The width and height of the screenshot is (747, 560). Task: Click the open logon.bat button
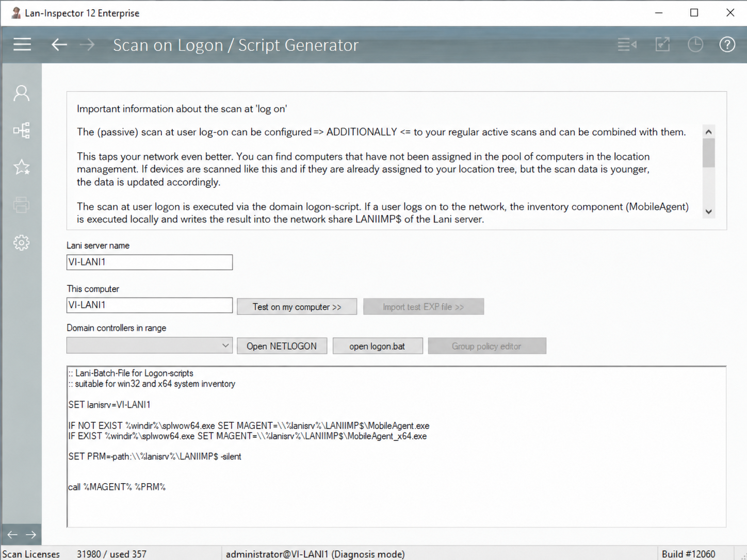click(378, 346)
